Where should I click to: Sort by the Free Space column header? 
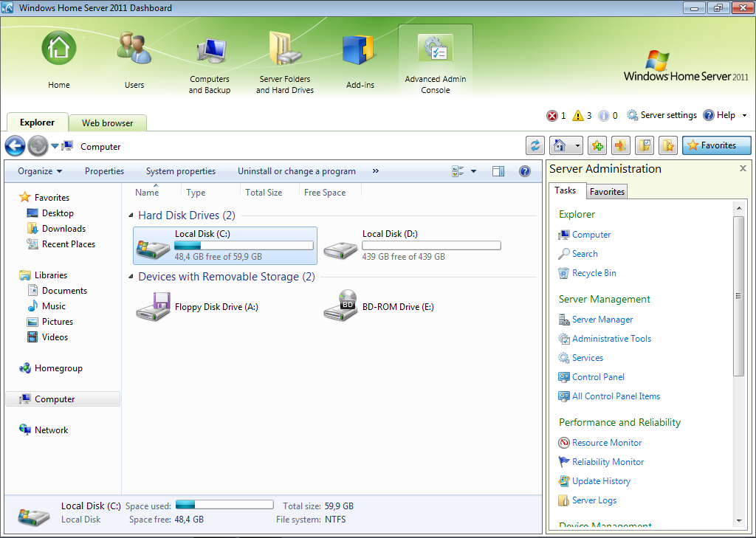pos(325,193)
